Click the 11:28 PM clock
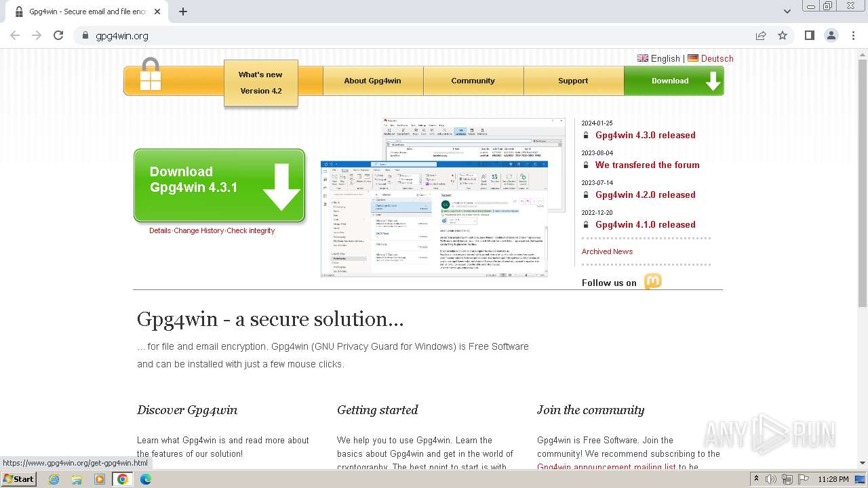The image size is (868, 488). tap(833, 479)
